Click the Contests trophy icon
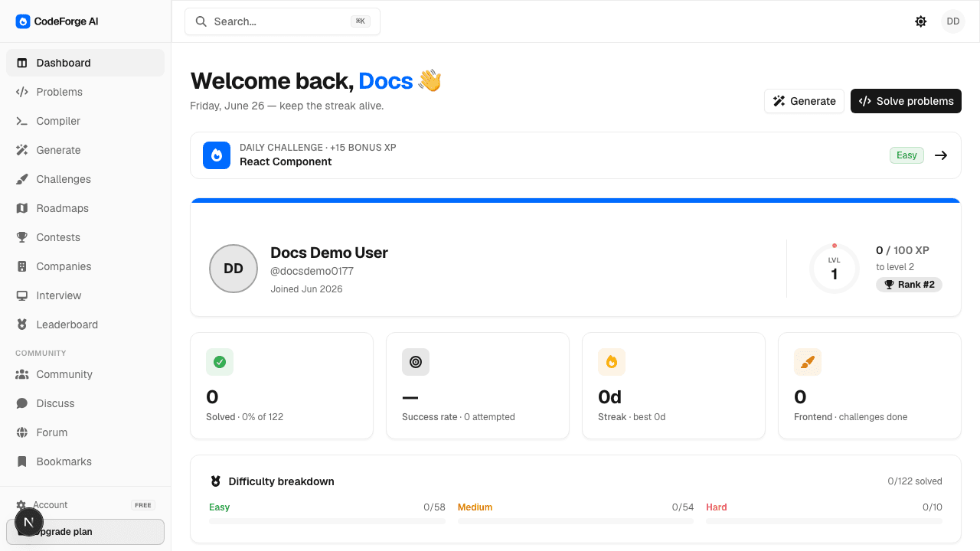Viewport: 980px width, 551px height. [x=22, y=237]
